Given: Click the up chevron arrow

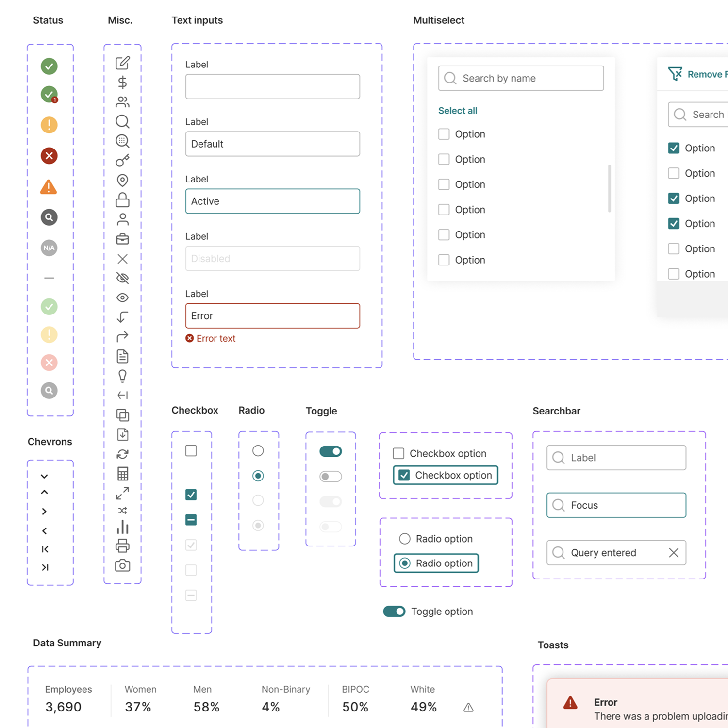Looking at the screenshot, I should (44, 492).
